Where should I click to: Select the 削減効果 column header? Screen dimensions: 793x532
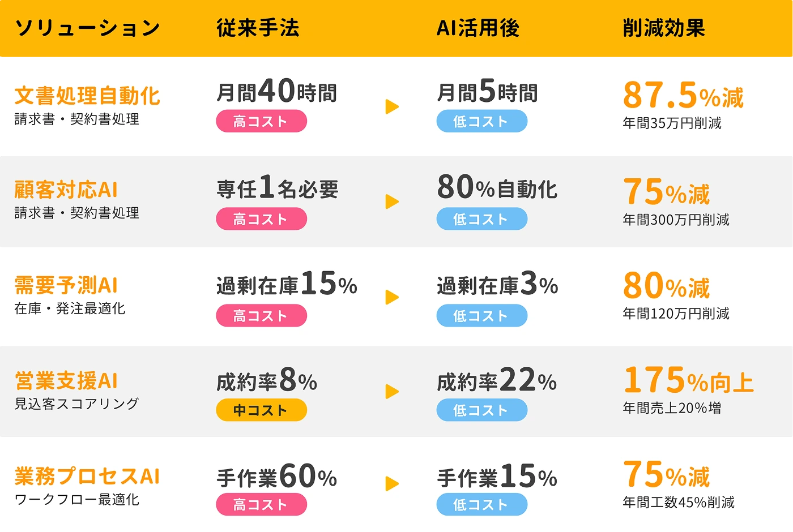[664, 28]
